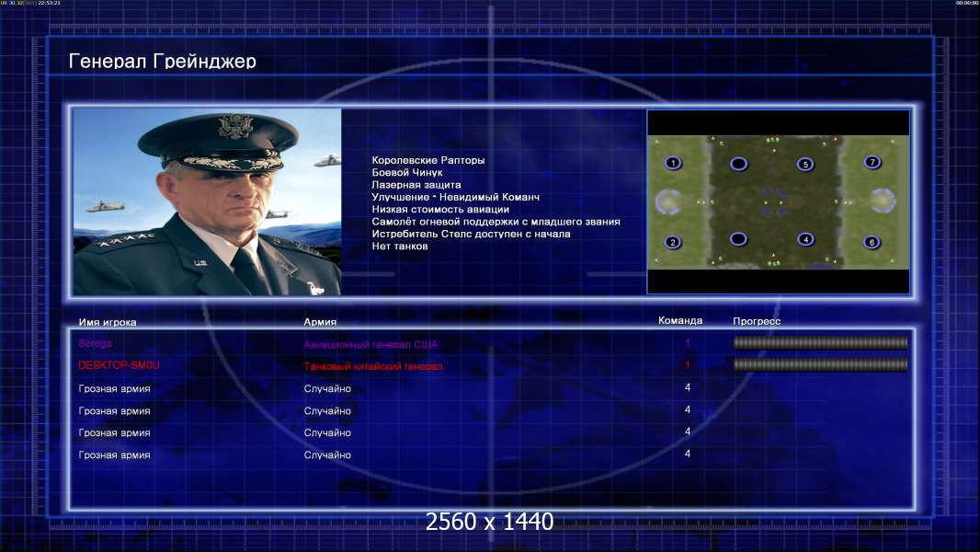Select start position 4 on the minimap

tap(805, 239)
